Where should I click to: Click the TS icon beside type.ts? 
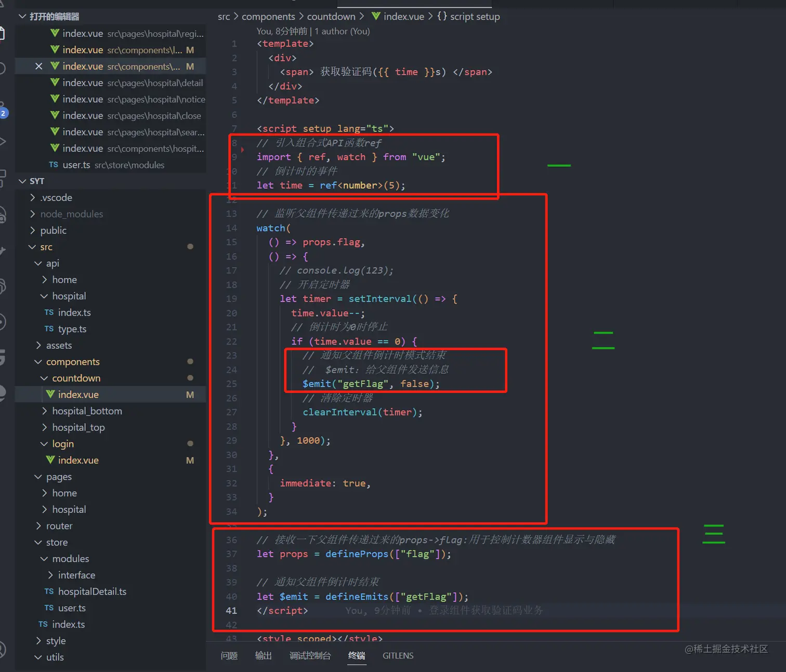click(x=49, y=329)
